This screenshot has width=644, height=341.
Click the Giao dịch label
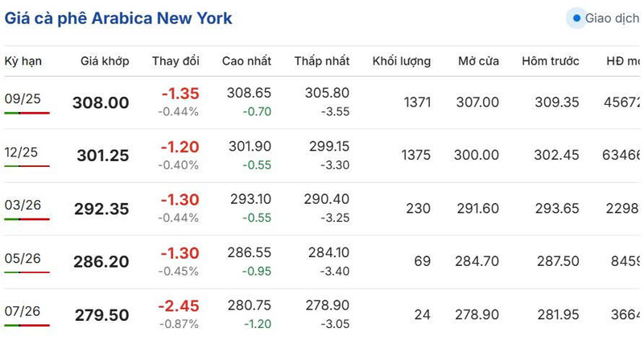[x=613, y=18]
